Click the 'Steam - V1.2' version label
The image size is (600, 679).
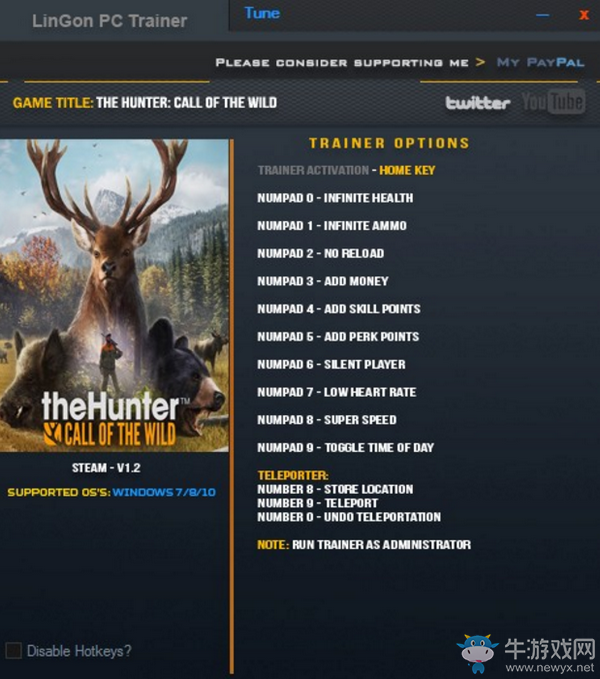(x=106, y=468)
